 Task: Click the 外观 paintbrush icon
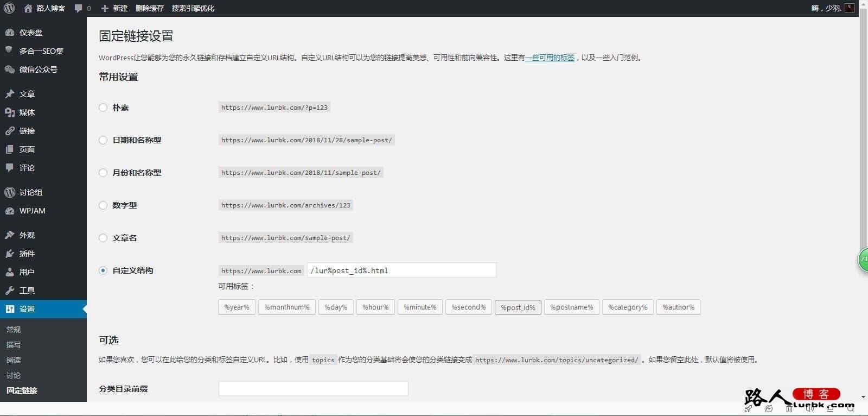pos(10,235)
